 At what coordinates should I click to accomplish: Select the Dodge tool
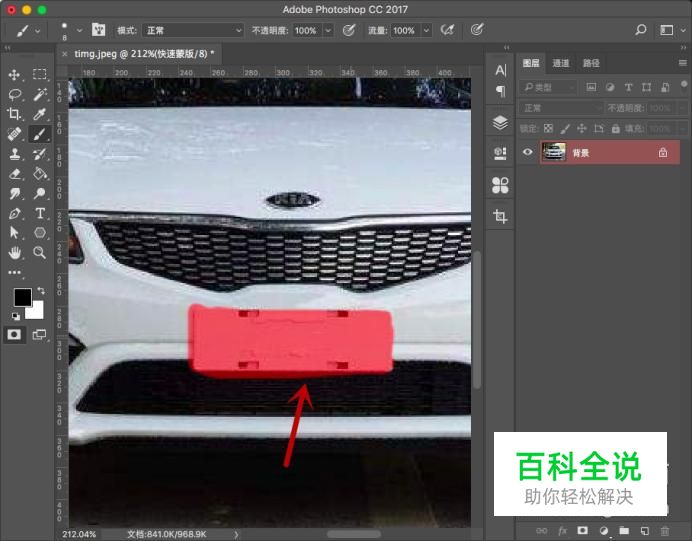[40, 194]
